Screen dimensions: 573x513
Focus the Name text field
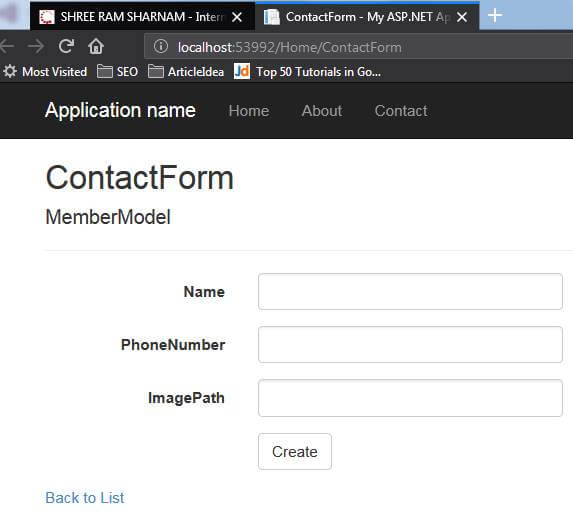point(410,291)
